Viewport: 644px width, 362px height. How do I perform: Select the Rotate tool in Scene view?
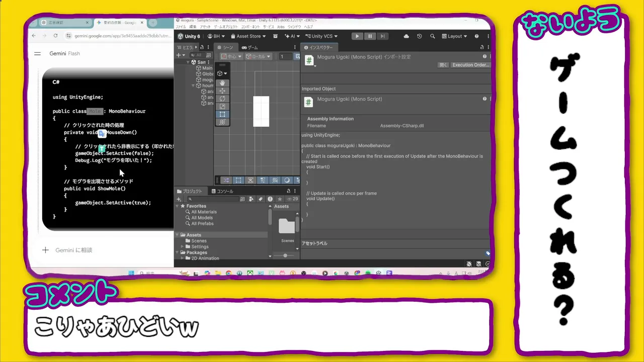tap(222, 99)
